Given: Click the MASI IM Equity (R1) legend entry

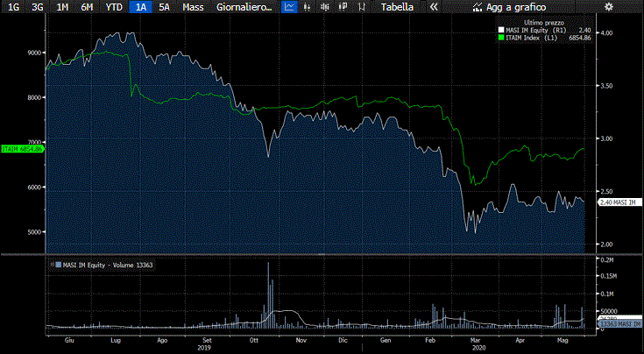Looking at the screenshot, I should (x=536, y=31).
